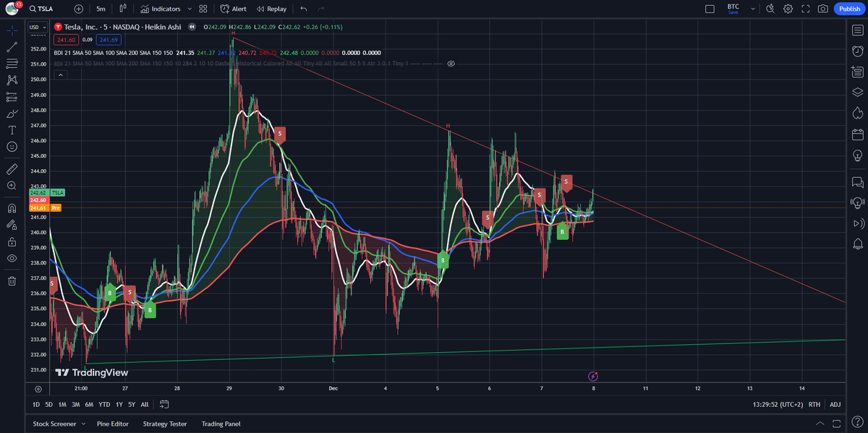Select the 1D date range
The height and width of the screenshot is (433, 868).
(36, 405)
